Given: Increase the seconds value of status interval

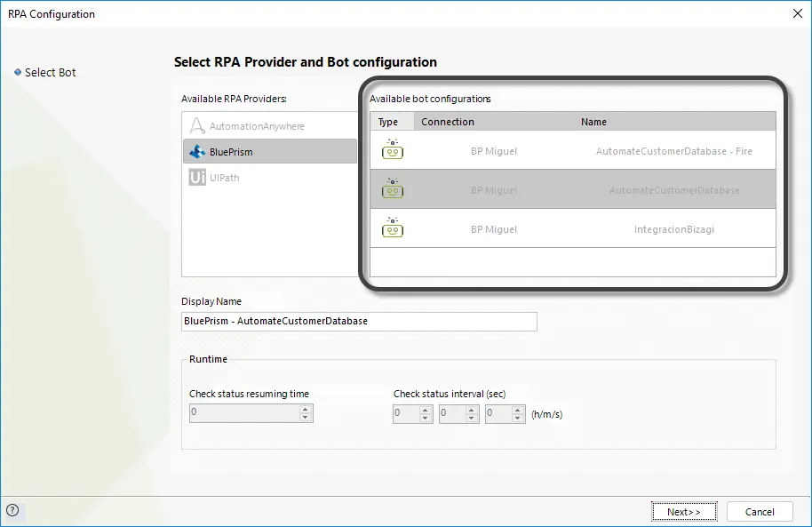Looking at the screenshot, I should (x=517, y=410).
